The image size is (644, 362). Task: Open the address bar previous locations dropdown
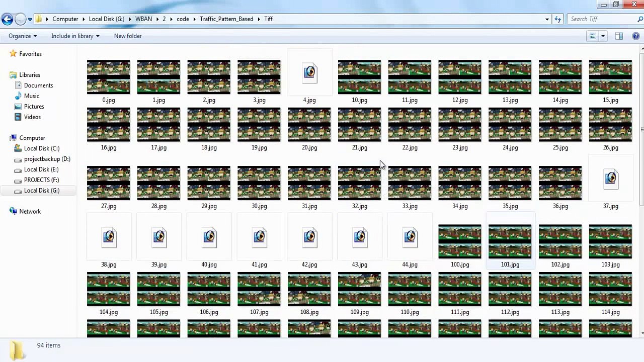(x=547, y=19)
